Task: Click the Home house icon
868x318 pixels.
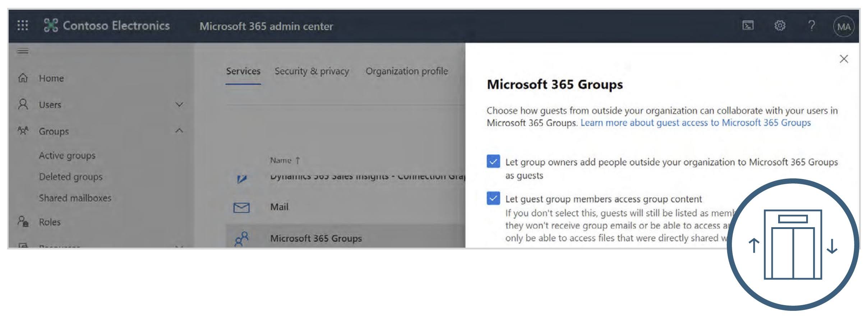Action: (x=23, y=78)
